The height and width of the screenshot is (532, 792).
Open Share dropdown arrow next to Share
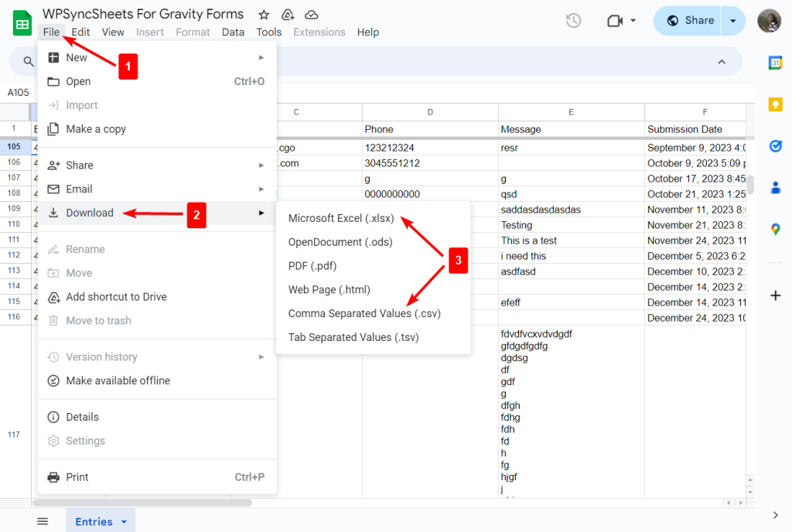pyautogui.click(x=733, y=21)
